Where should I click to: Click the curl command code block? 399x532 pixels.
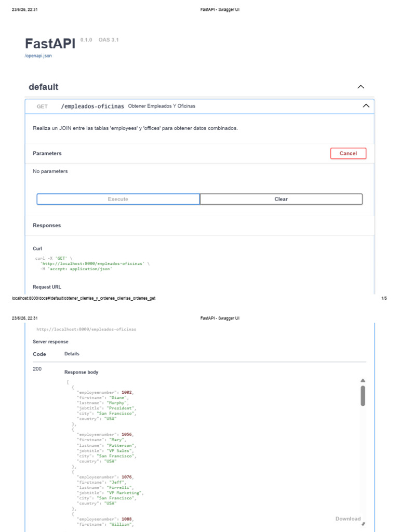pyautogui.click(x=92, y=263)
